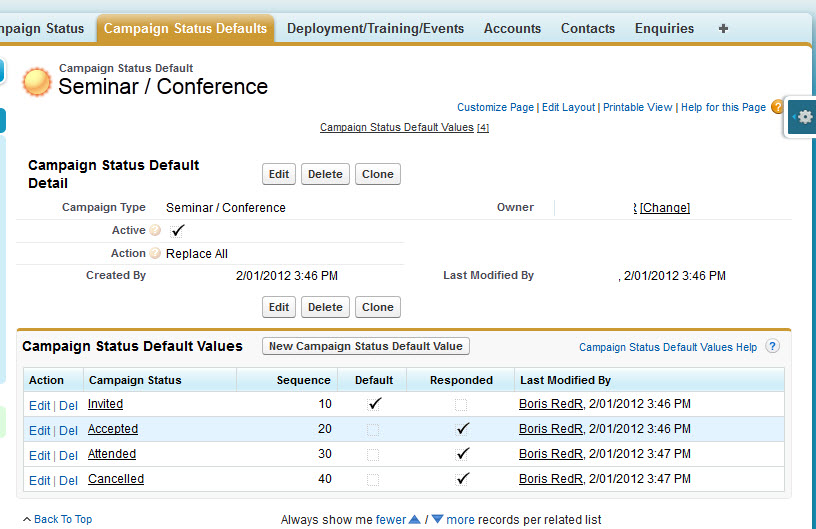Jump to Campaign Status Default Values [4] link
This screenshot has height=529, width=816.
[404, 127]
